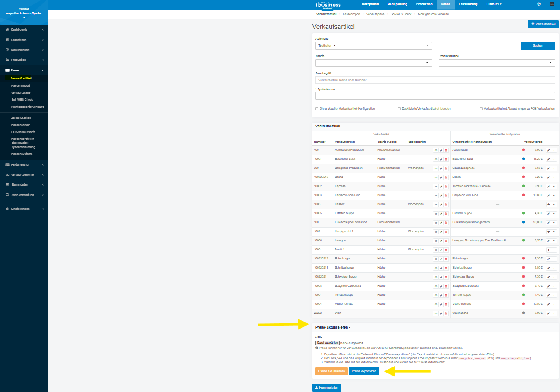
Task: Open the Produktgruppe dropdown
Action: click(x=496, y=63)
